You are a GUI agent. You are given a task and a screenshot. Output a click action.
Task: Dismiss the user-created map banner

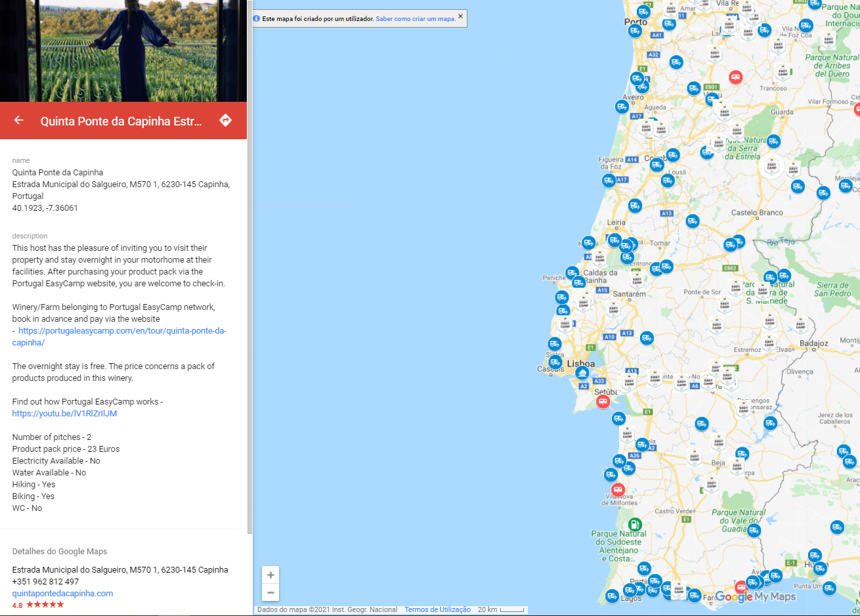[x=460, y=16]
